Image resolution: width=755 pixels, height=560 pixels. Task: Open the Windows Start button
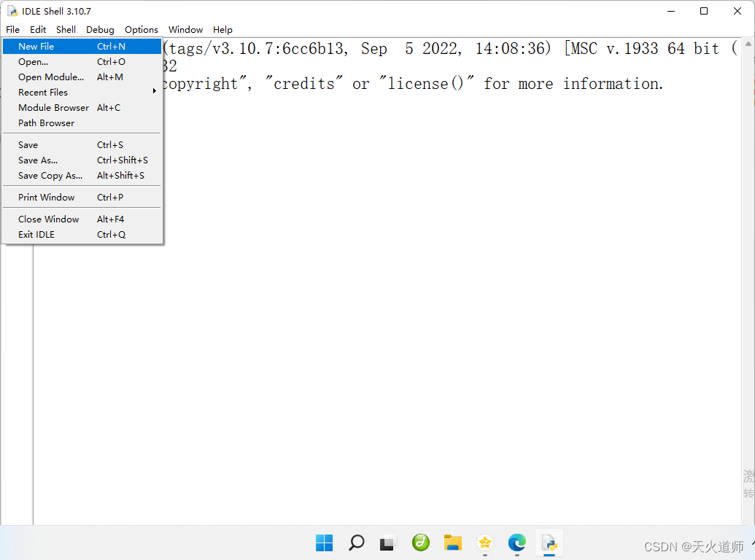[324, 542]
